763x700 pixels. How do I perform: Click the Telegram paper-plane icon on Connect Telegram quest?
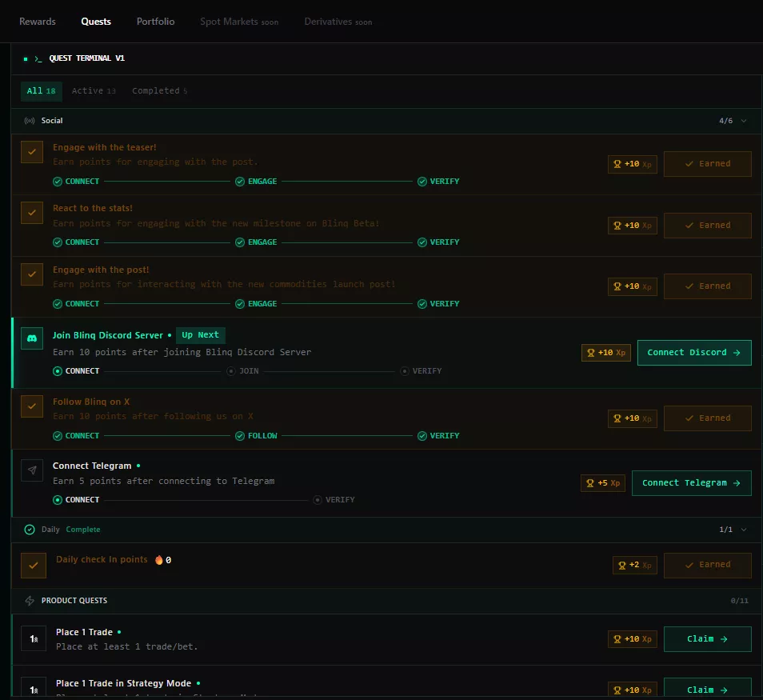[31, 470]
